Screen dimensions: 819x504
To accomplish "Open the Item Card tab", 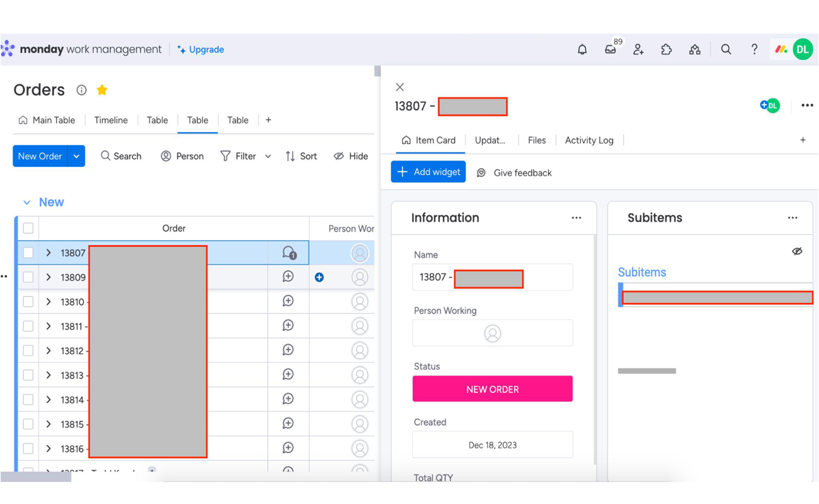I will pyautogui.click(x=428, y=140).
